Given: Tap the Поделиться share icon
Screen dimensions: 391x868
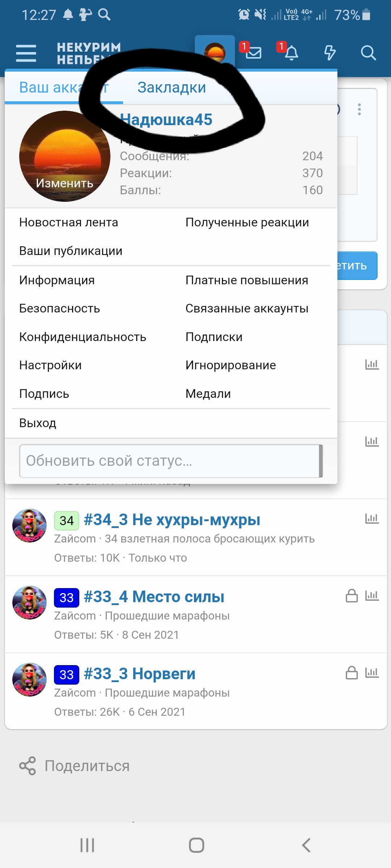Looking at the screenshot, I should [x=28, y=766].
